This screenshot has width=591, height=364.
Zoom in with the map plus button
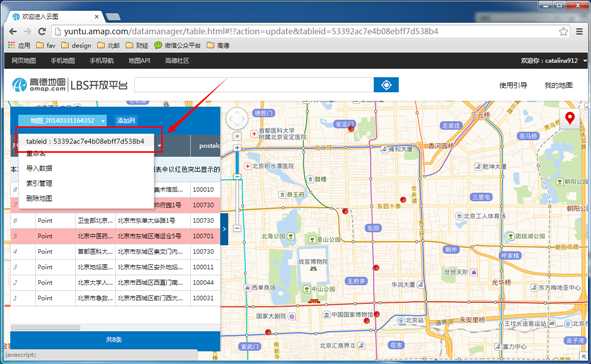click(237, 148)
